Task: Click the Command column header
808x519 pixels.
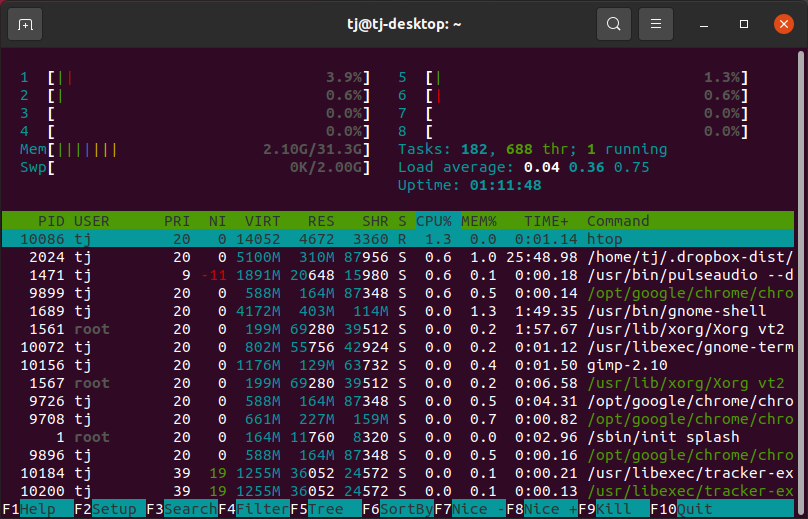Action: [618, 221]
